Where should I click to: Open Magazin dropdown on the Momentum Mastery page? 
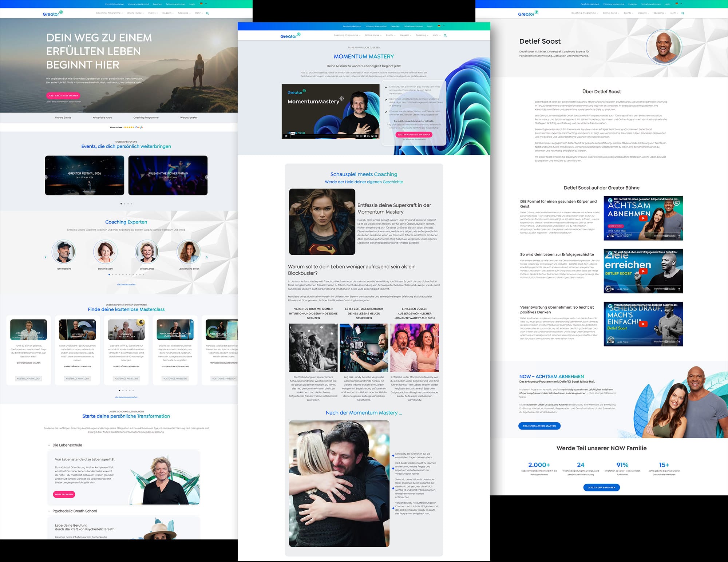(405, 35)
